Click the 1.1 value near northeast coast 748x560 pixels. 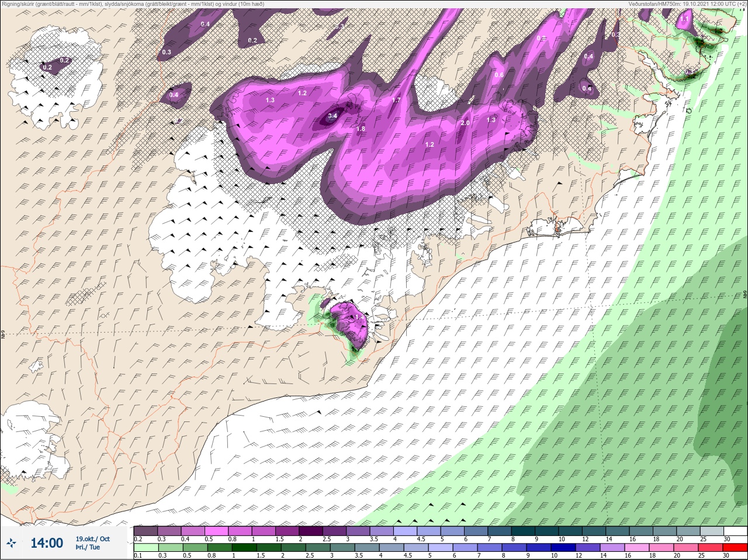(684, 19)
